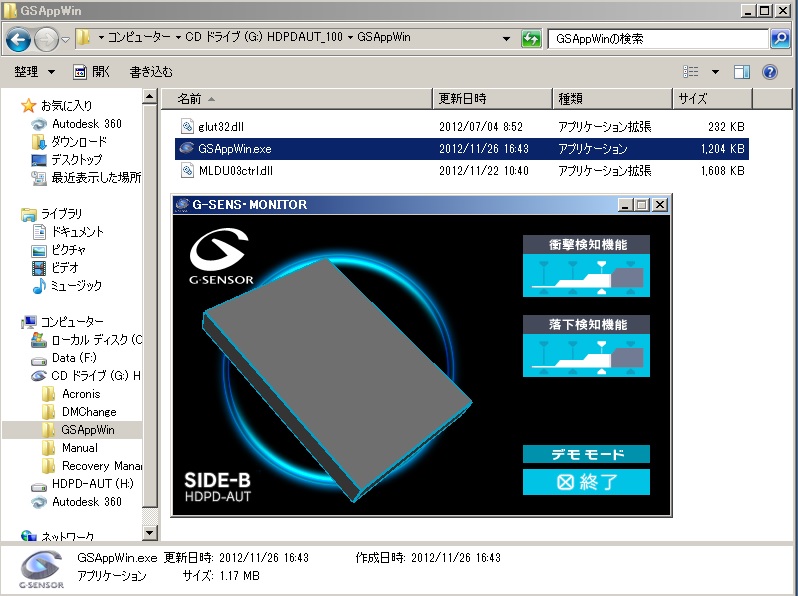
Task: Click the navigation pane scroll down arrow
Action: (150, 533)
